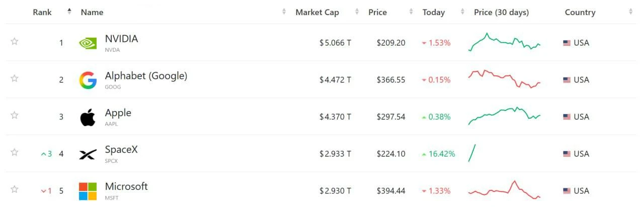Click the USA flag in Microsoft row
Image resolution: width=644 pixels, height=207 pixels.
[x=567, y=191]
